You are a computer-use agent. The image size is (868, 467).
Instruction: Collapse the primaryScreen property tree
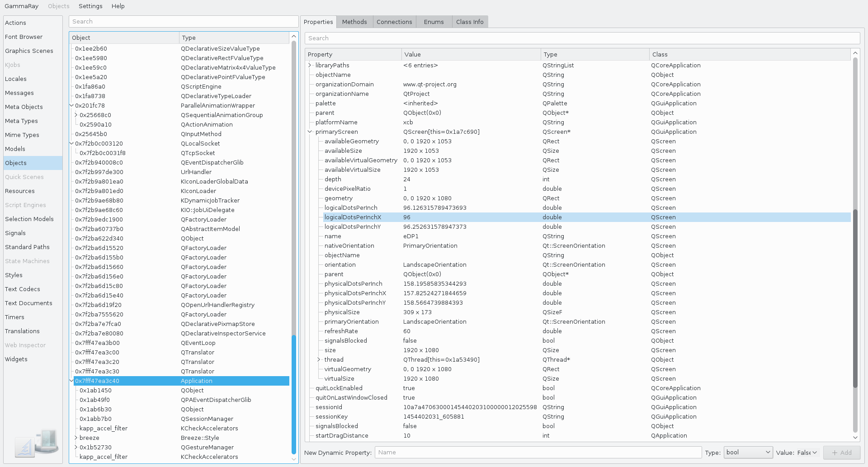[x=310, y=132]
